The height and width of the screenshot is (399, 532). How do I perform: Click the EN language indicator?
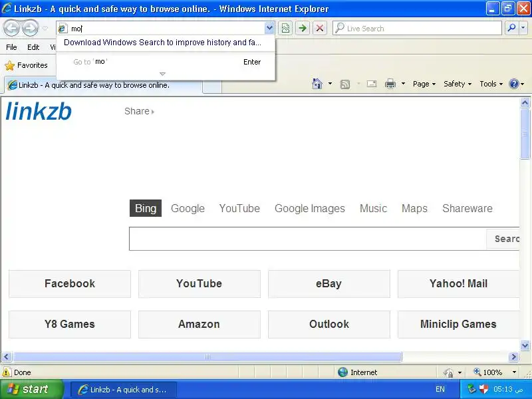pos(440,390)
